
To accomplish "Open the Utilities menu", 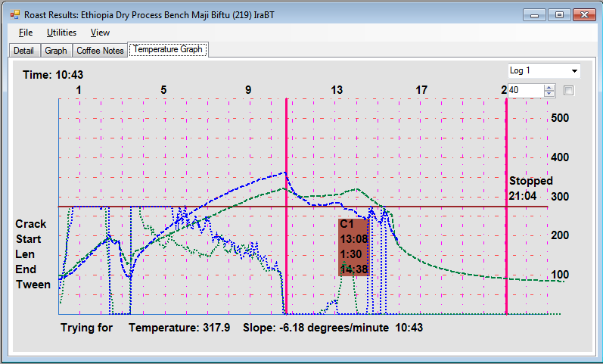I will coord(61,33).
